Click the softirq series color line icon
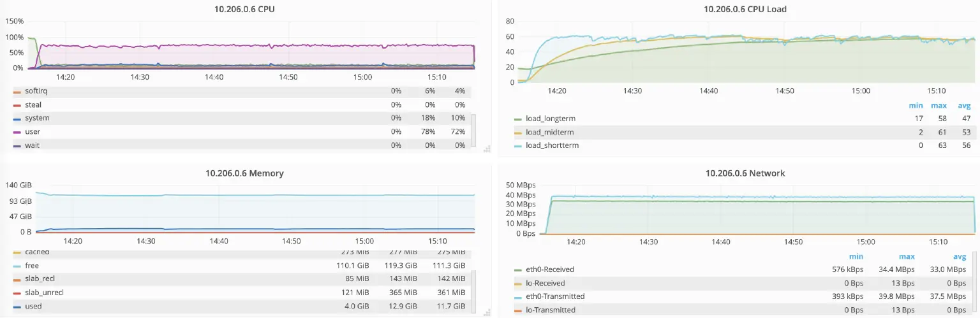The image size is (980, 318). point(17,91)
